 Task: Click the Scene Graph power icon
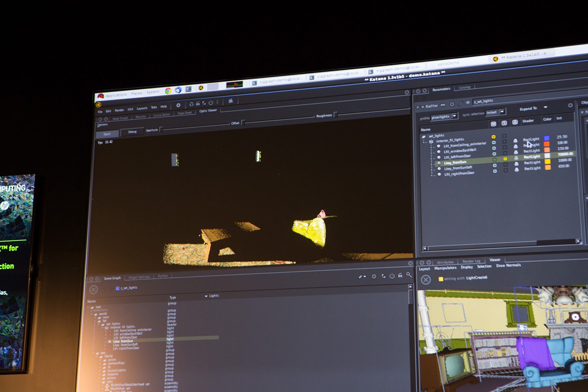point(392,276)
